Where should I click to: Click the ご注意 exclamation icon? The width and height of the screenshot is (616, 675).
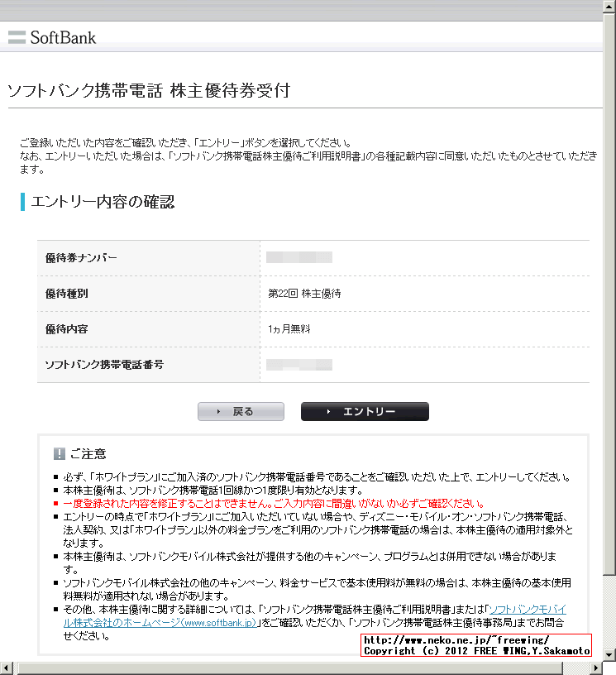pyautogui.click(x=59, y=454)
